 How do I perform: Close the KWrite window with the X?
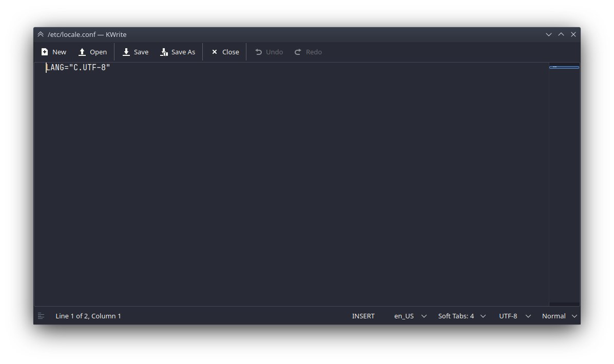coord(573,34)
